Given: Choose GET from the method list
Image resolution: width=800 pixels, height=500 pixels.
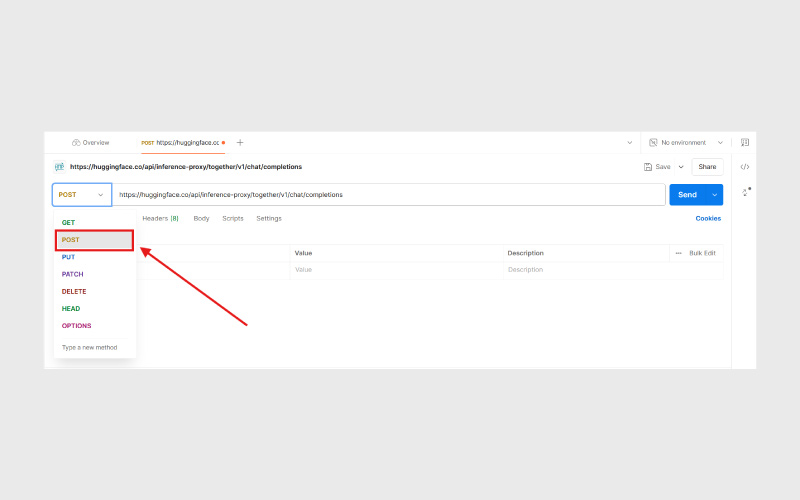Looking at the screenshot, I should click(69, 222).
